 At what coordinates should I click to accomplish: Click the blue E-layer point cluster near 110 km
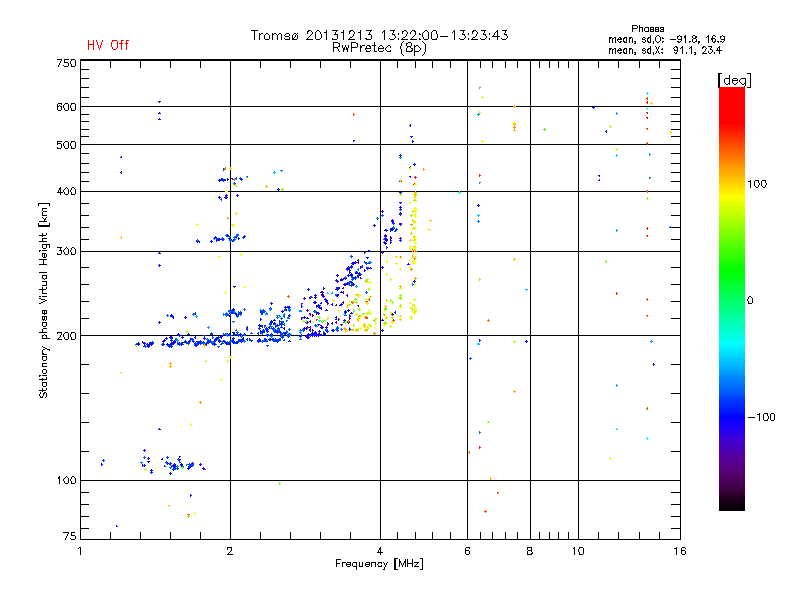coord(171,464)
